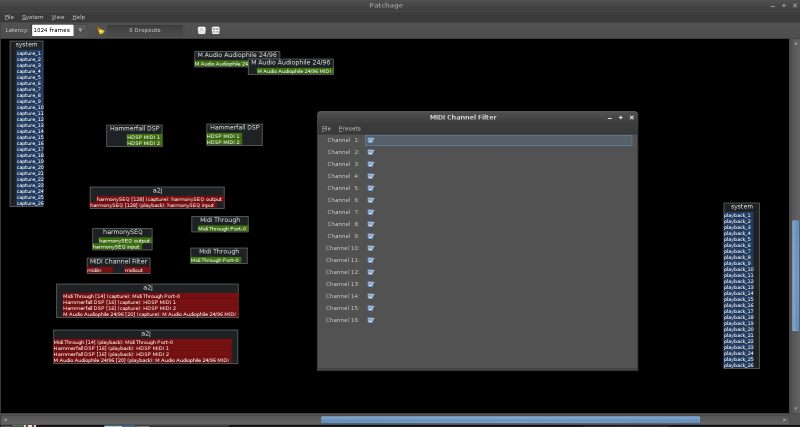The image size is (800, 427).
Task: Toggle the Channel 8 checkbox
Action: click(371, 224)
